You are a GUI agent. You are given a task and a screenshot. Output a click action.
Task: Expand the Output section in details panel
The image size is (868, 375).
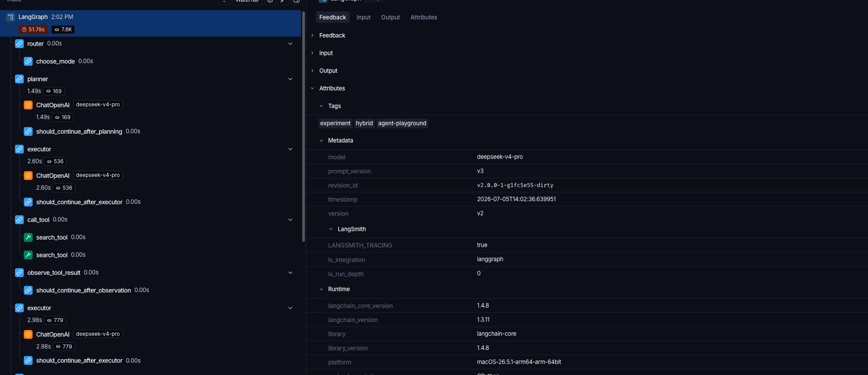[312, 71]
